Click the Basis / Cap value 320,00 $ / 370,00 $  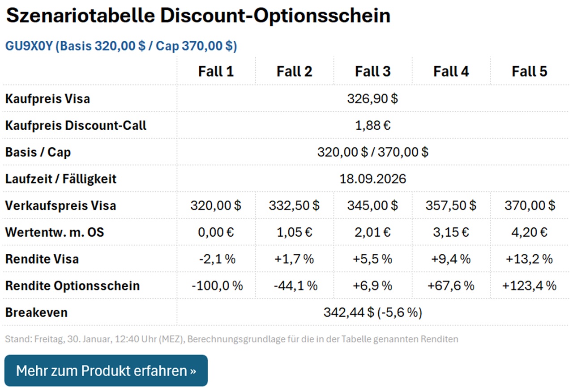tap(373, 152)
